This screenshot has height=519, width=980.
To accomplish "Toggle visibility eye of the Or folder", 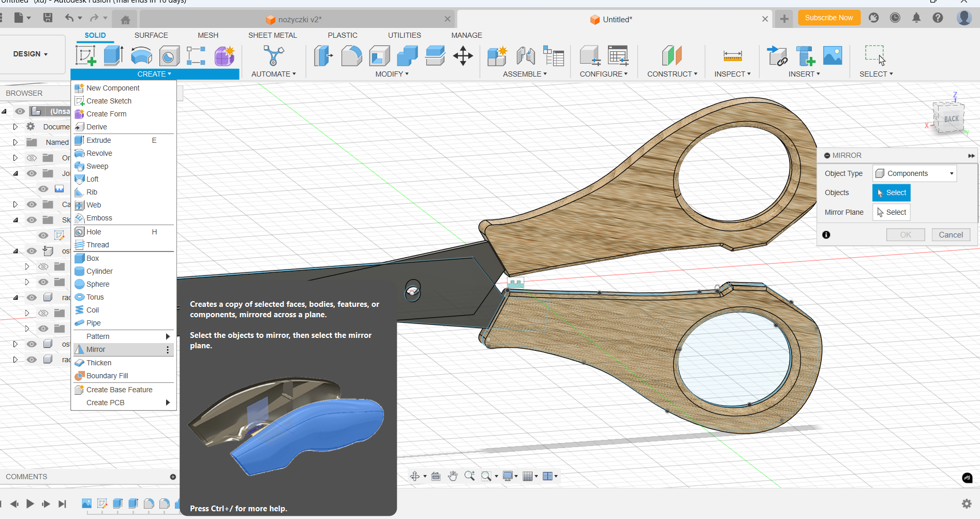I will tap(32, 158).
